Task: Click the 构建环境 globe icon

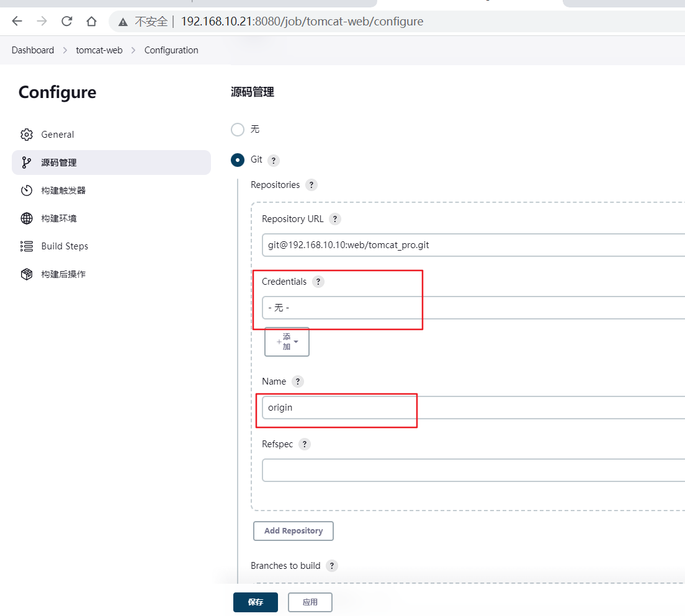Action: [27, 218]
